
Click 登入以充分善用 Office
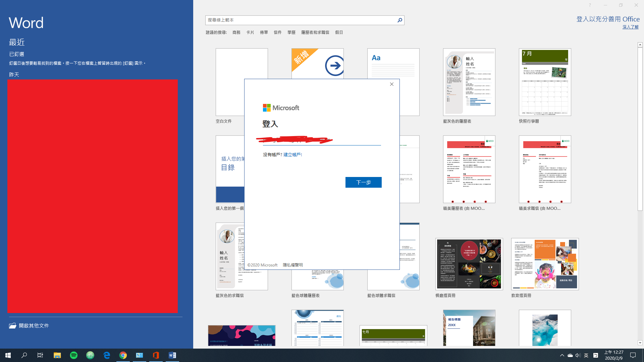tap(608, 19)
